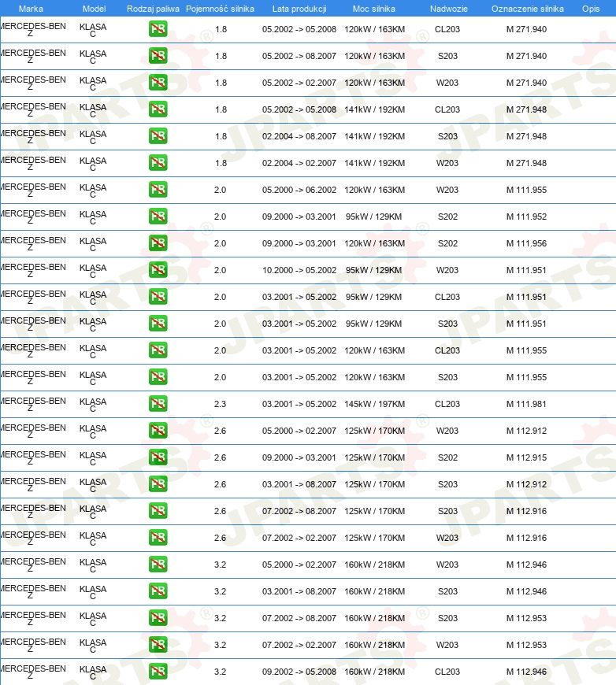Click production years 02.2004 -> 02.2007

[299, 164]
